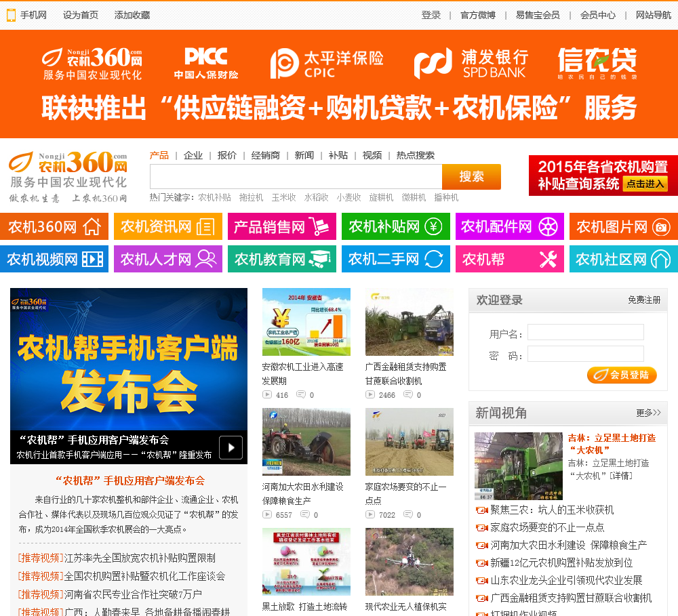The width and height of the screenshot is (678, 616).
Task: Open the 农机图片网 camera tile
Action: [x=624, y=226]
